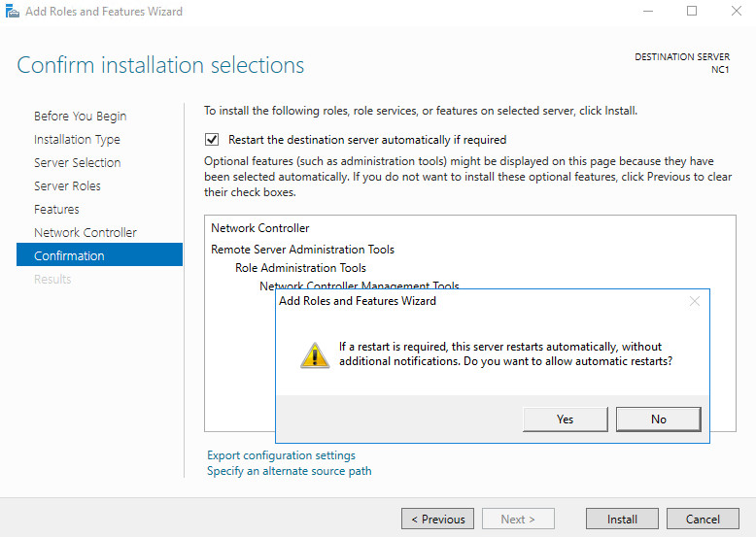Click the Previous button

click(x=438, y=520)
